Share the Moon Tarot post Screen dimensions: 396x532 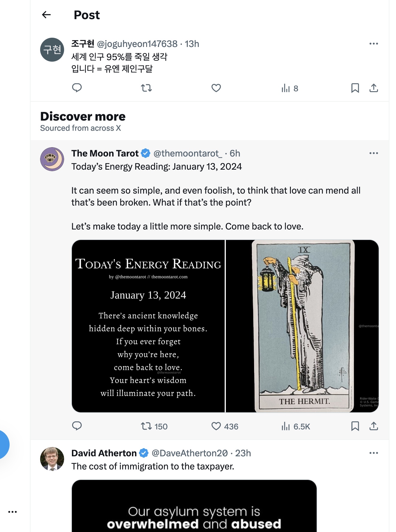pyautogui.click(x=374, y=426)
